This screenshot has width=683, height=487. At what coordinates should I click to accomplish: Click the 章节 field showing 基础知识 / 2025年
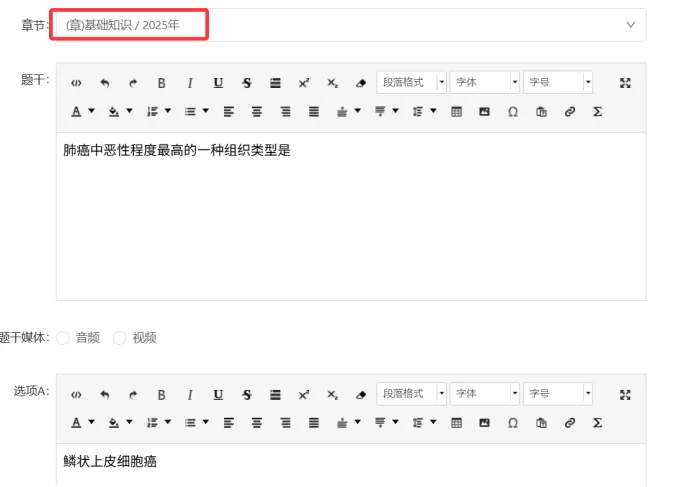351,25
